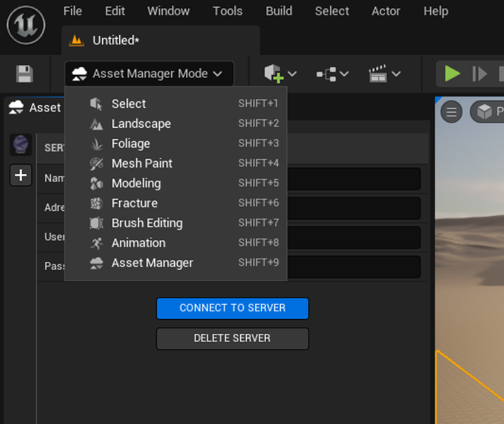Screen dimensions: 504x424
Task: Click the server sphere icon in sidebar
Action: pyautogui.click(x=21, y=145)
